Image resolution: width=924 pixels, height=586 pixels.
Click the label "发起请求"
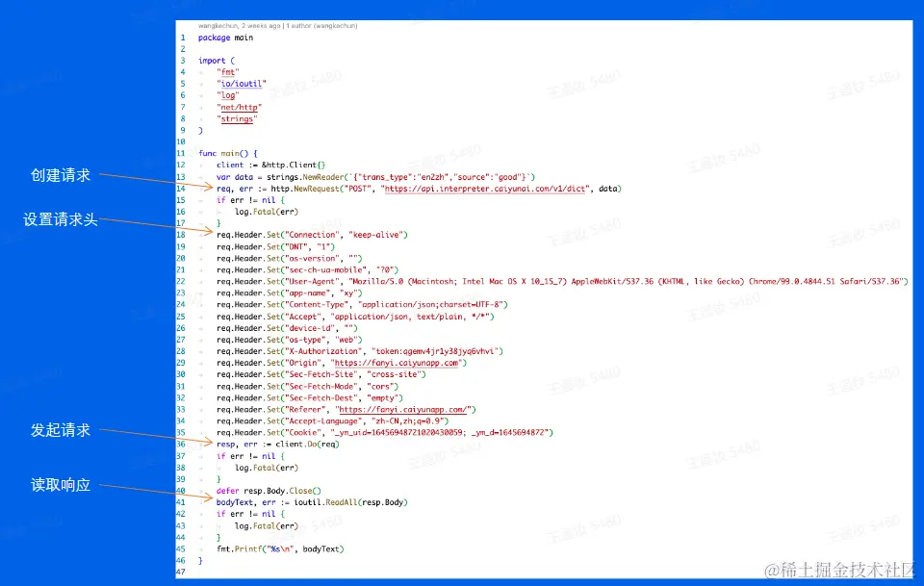tap(61, 430)
